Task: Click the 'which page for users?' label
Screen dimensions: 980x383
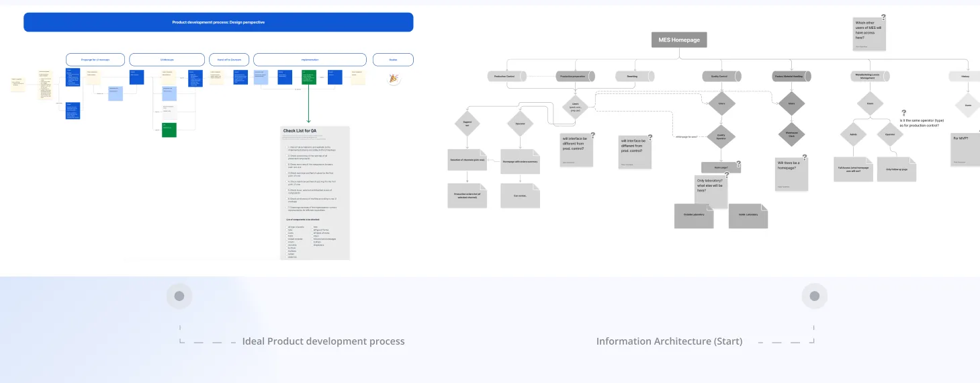Action: coord(686,136)
